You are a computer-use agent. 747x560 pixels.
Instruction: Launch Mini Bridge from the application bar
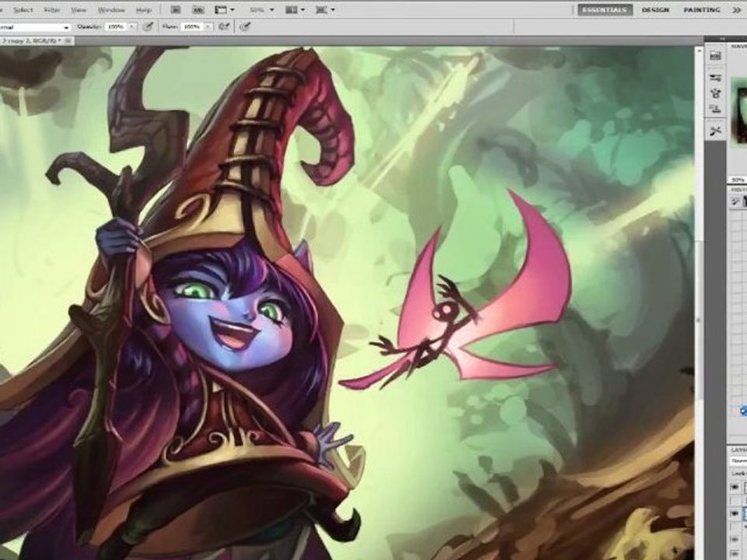click(x=198, y=9)
